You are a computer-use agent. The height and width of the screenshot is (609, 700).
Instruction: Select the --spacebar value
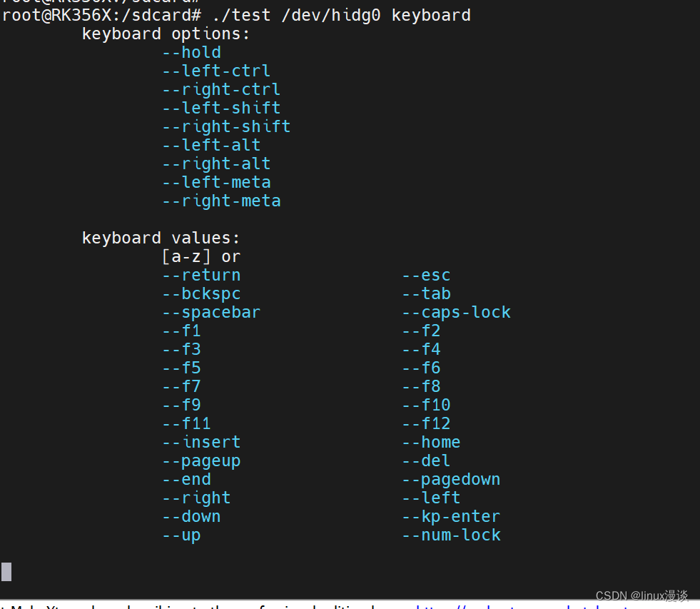pyautogui.click(x=211, y=311)
